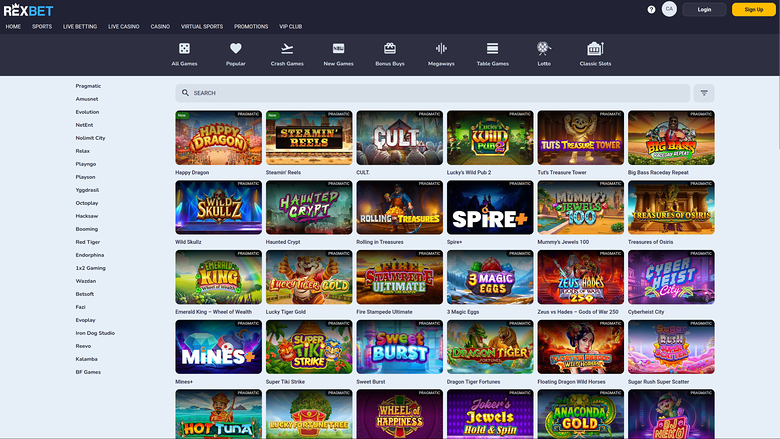Click the help question mark icon

point(651,9)
